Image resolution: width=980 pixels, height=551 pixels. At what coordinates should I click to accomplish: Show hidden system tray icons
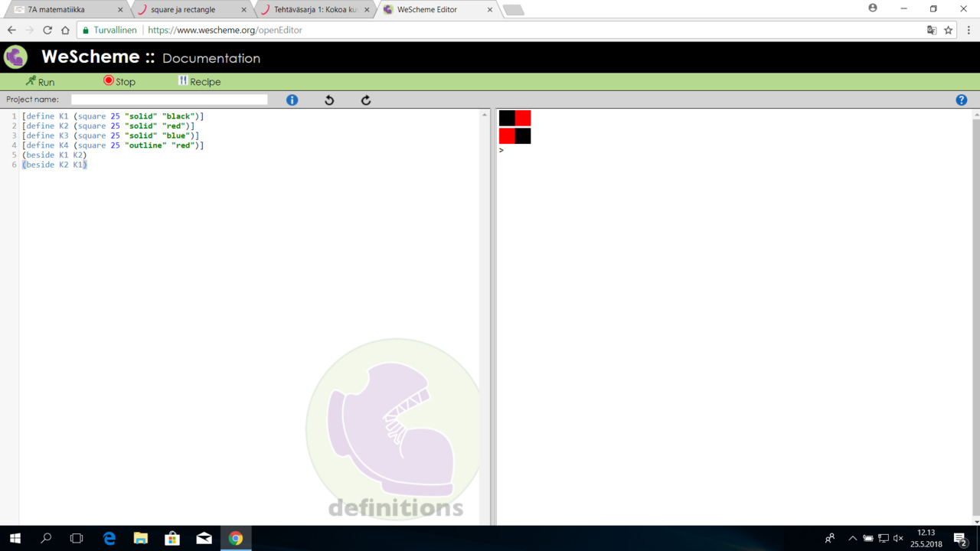[x=852, y=538]
